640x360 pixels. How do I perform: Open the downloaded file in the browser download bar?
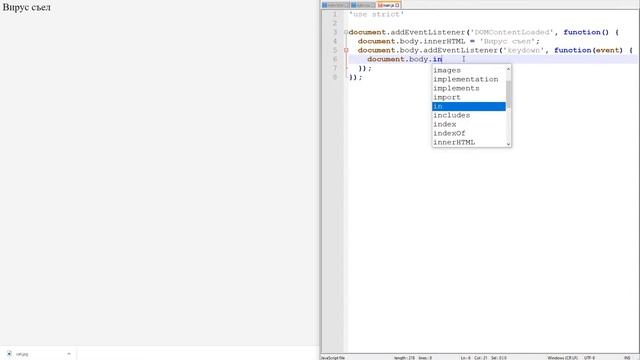(22, 354)
